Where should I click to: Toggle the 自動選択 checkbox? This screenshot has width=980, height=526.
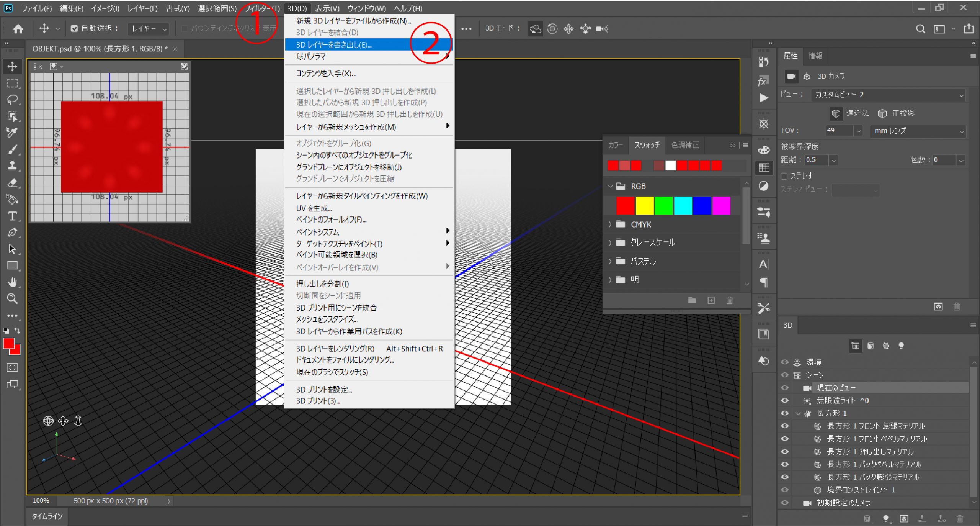[74, 28]
